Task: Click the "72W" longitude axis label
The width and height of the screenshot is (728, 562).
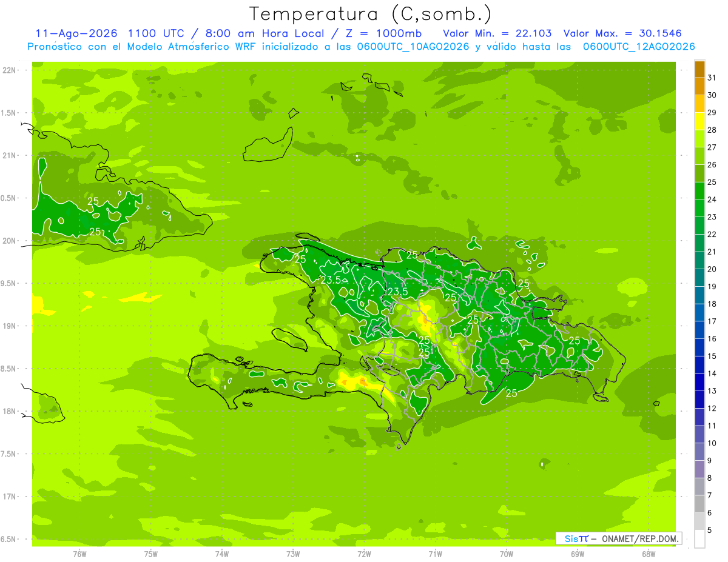Action: click(364, 554)
